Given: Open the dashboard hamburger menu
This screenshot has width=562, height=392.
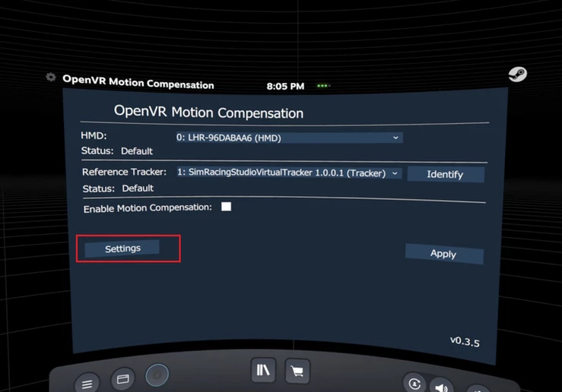Looking at the screenshot, I should pos(87,384).
